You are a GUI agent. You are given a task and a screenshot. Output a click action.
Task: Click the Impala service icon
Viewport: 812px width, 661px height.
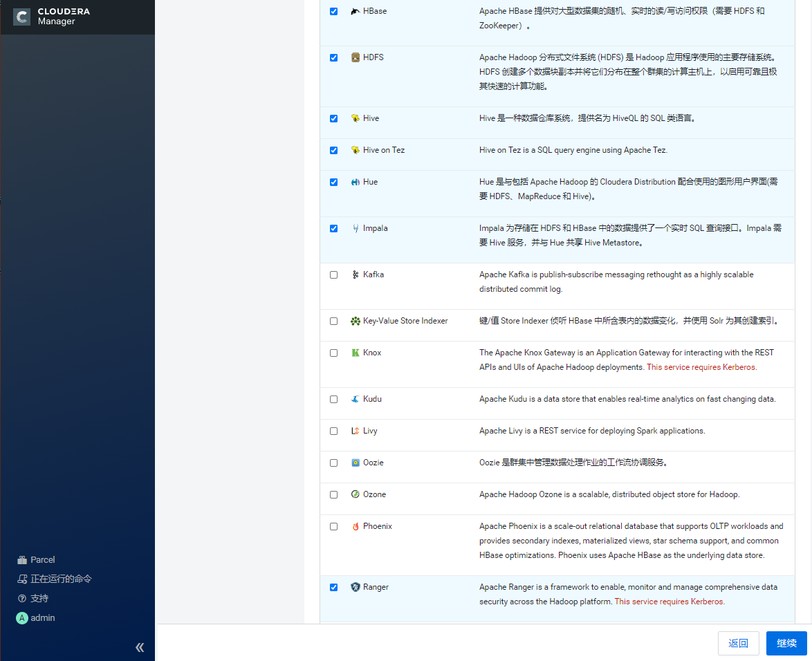coord(356,228)
